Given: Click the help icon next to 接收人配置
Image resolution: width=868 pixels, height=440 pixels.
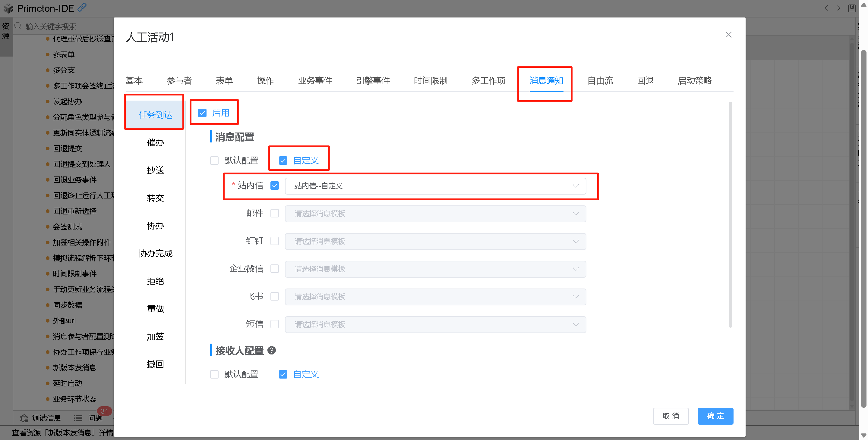Looking at the screenshot, I should tap(272, 351).
